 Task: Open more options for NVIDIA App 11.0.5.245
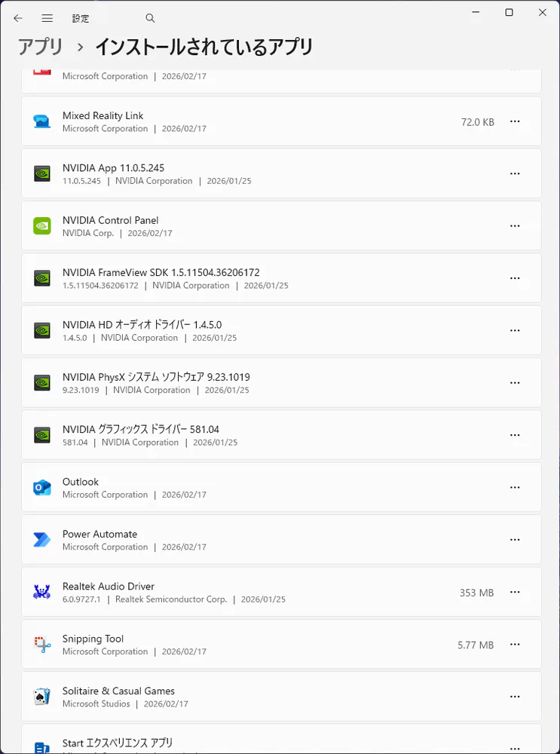click(x=515, y=173)
